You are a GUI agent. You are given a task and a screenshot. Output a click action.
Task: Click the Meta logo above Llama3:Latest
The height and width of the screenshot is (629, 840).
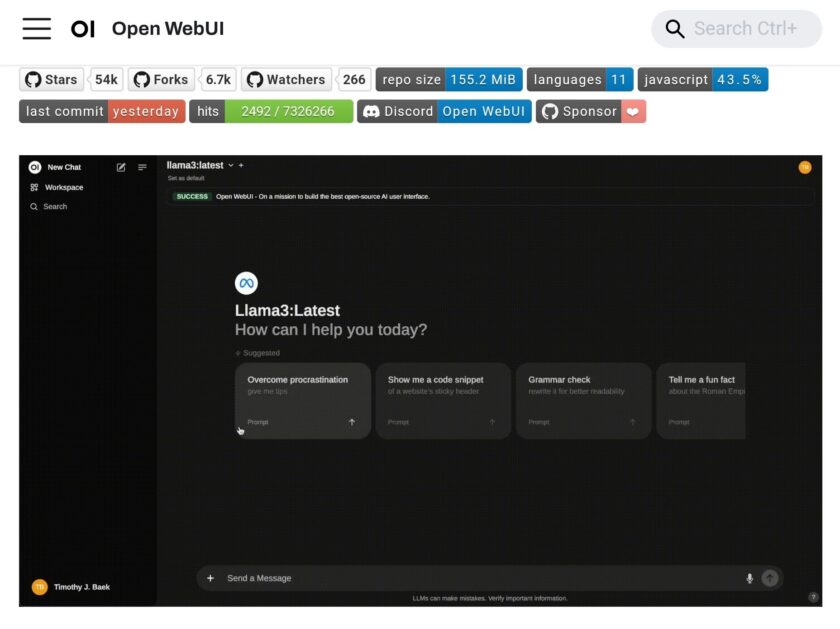click(245, 283)
